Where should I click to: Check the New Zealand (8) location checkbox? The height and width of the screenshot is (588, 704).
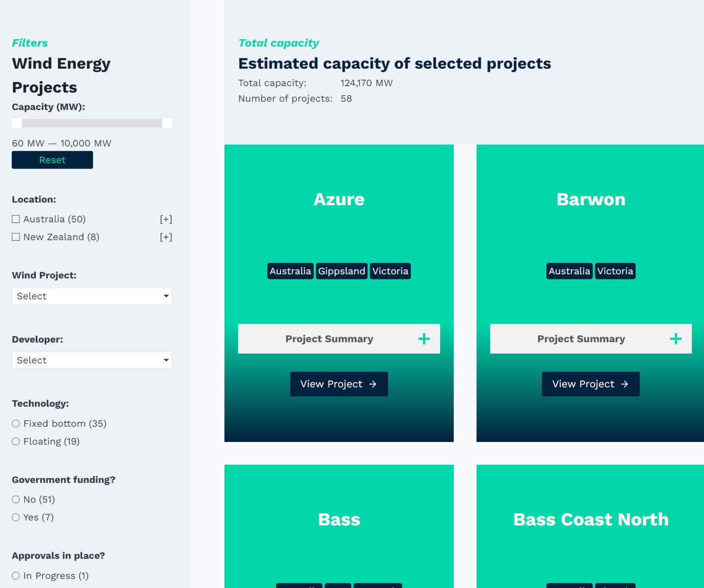point(16,237)
